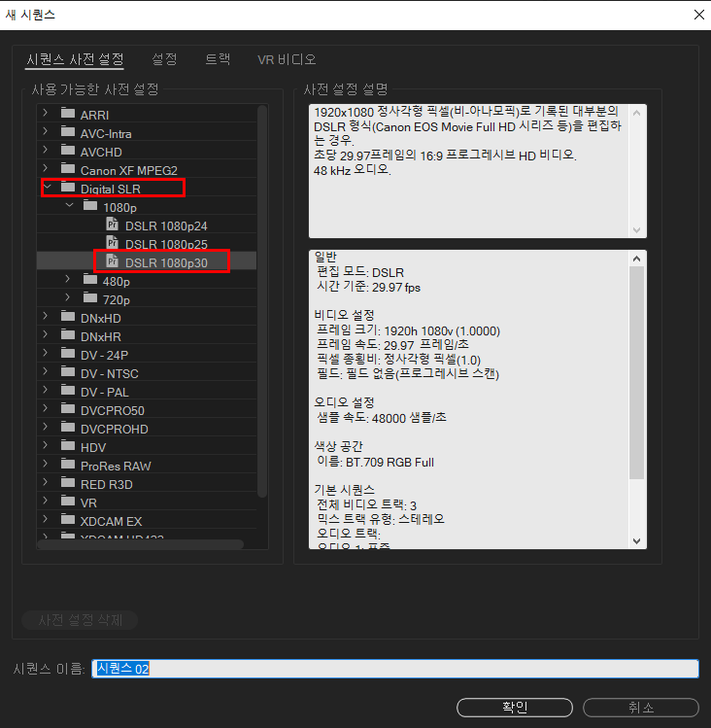Click the RED R3D folder icon
This screenshot has height=728, width=711.
click(x=68, y=482)
